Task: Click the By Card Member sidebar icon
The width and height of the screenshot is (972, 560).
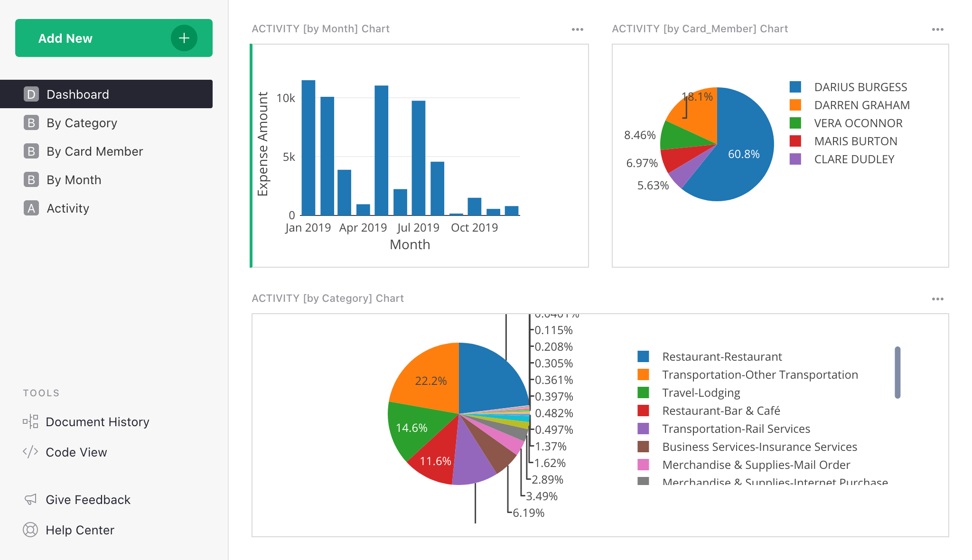Action: [31, 151]
